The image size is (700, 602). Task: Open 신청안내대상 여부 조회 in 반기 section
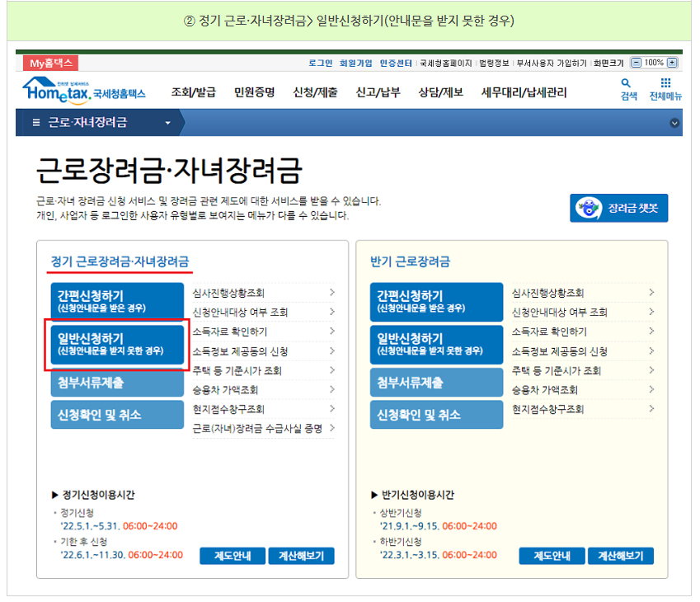(583, 313)
